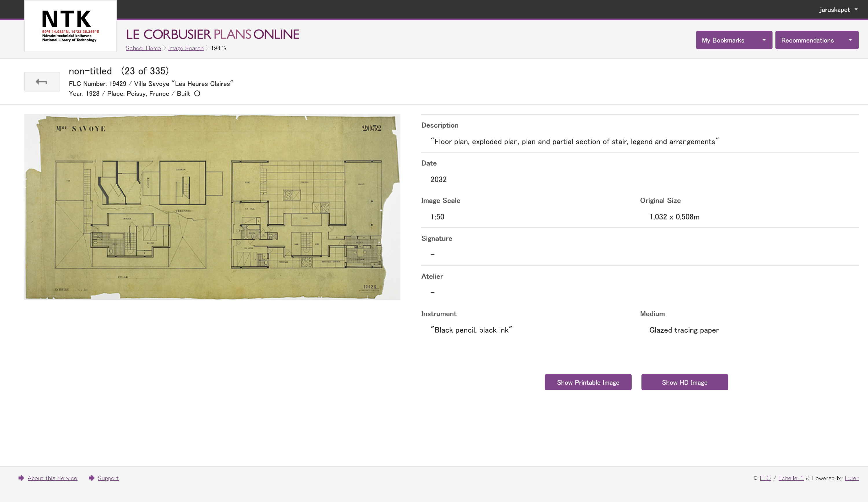Select the 'non-titled (23 of 335)' heading
This screenshot has height=502, width=868.
point(119,71)
